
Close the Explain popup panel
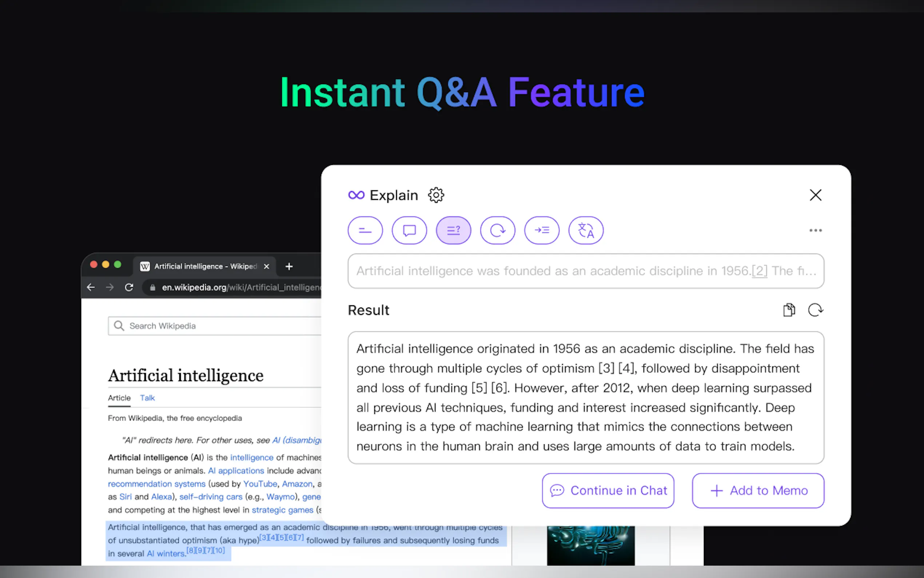click(815, 195)
